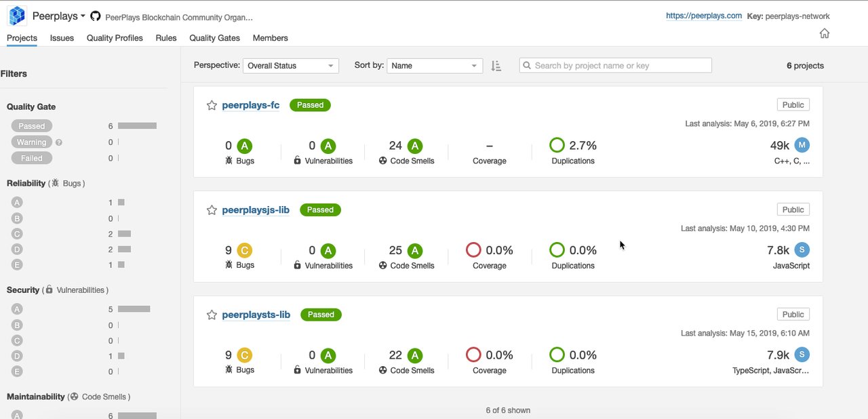Click the Passed badge on peerplays-fc
The width and height of the screenshot is (868, 419).
(311, 105)
